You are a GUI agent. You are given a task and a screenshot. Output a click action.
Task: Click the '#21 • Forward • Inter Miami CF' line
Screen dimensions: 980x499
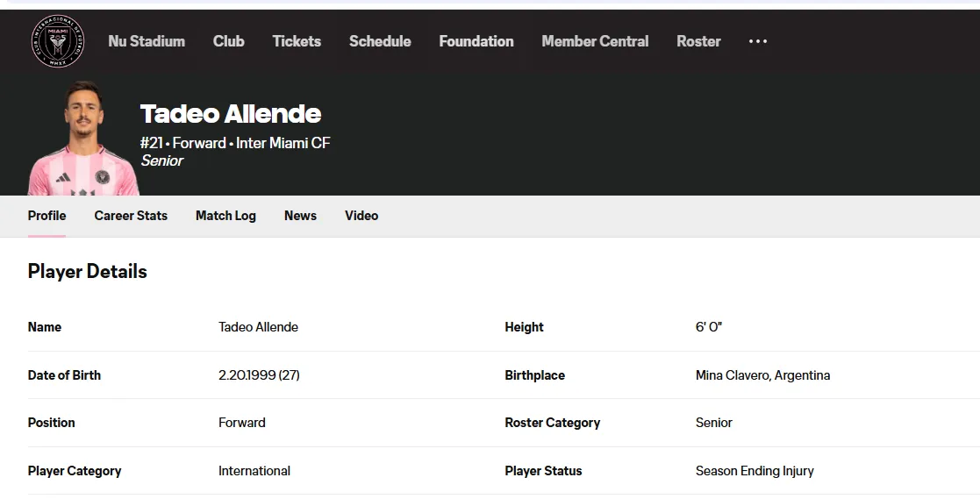pos(235,143)
